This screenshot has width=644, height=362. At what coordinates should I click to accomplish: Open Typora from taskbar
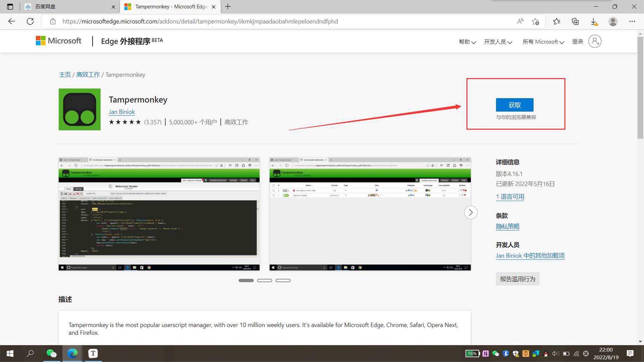(x=93, y=353)
